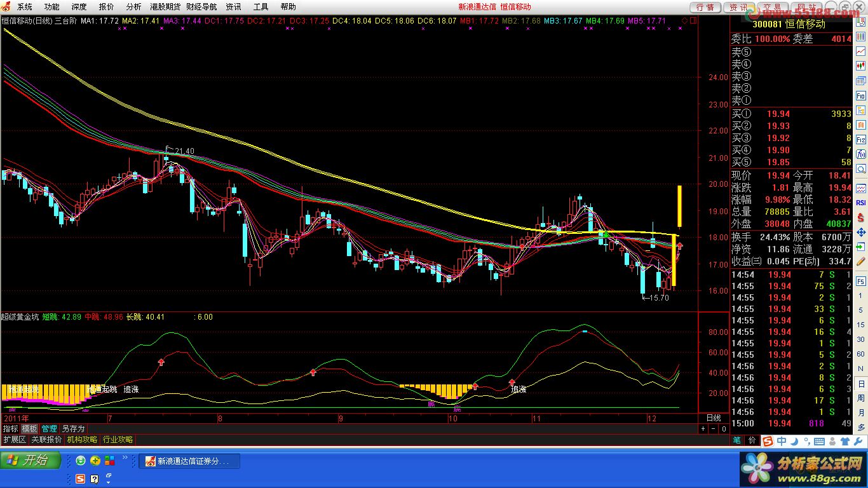The height and width of the screenshot is (488, 868).
Task: Open the 行业攻略 bottom tab
Action: (x=118, y=440)
